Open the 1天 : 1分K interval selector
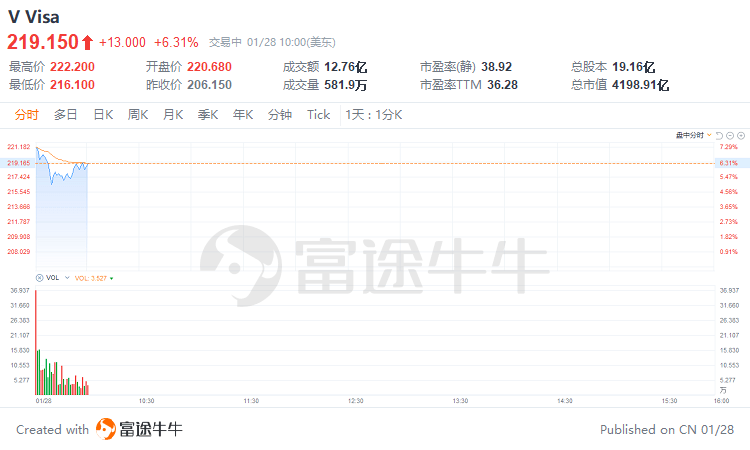 [373, 115]
